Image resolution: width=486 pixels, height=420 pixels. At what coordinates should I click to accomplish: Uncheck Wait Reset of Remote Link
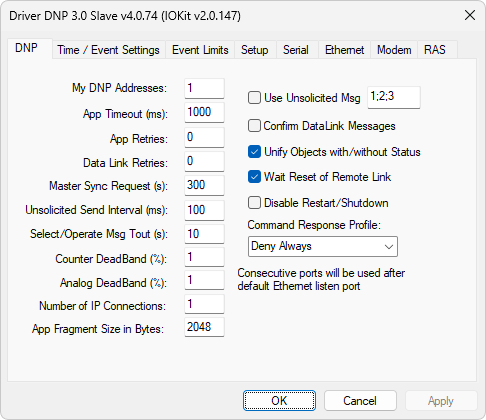click(x=254, y=177)
